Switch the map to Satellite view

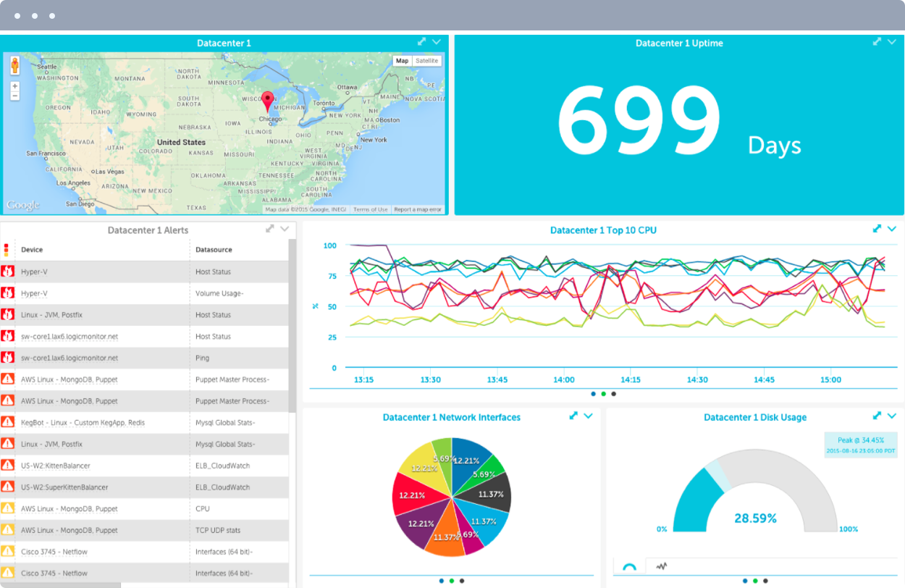point(427,61)
